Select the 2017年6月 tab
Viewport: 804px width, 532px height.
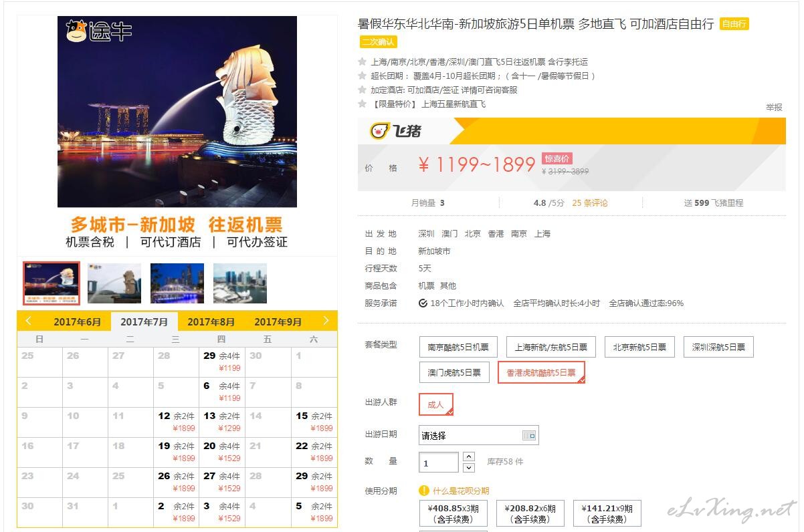pyautogui.click(x=78, y=321)
